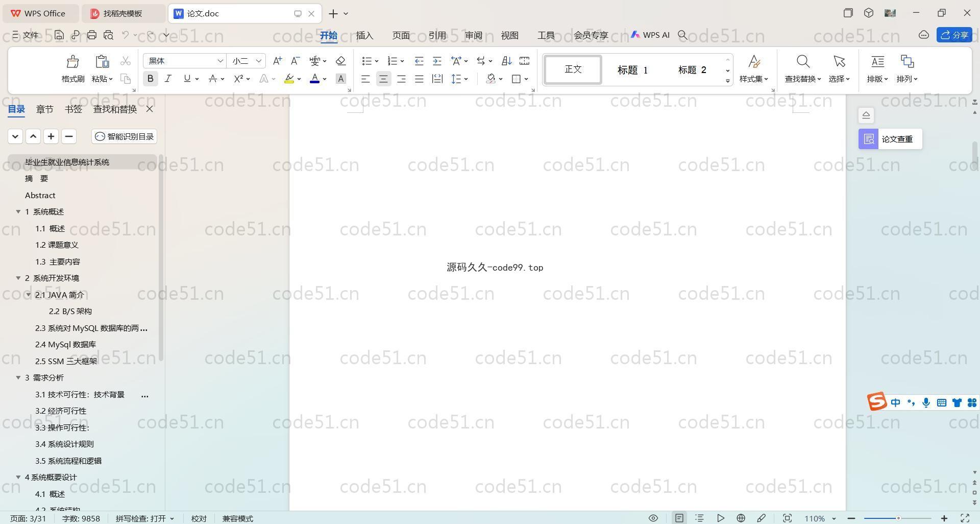Click the numbered list icon
980x524 pixels.
pos(392,61)
